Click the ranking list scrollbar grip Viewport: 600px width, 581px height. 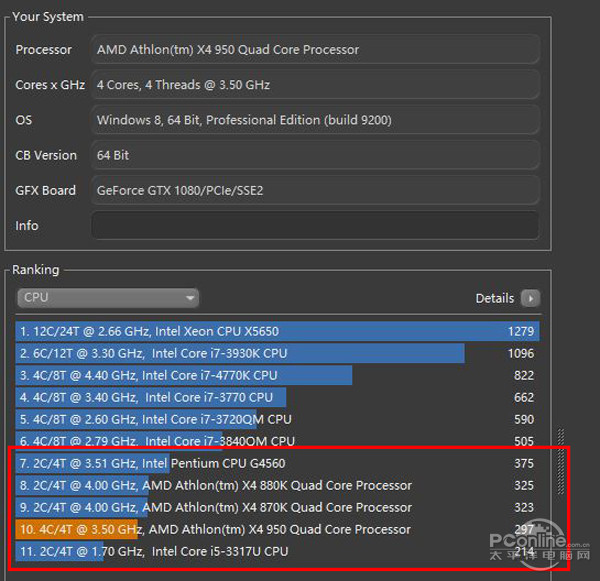tap(561, 462)
